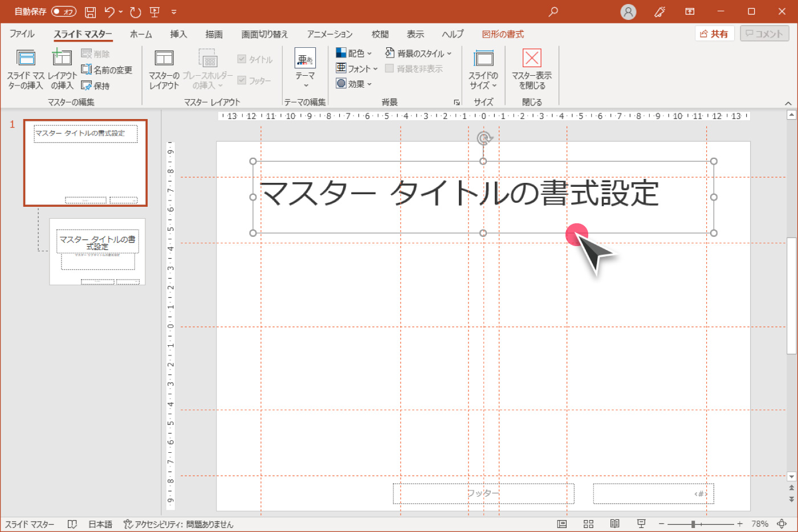Switch to slide sorter view icon

pos(589,523)
